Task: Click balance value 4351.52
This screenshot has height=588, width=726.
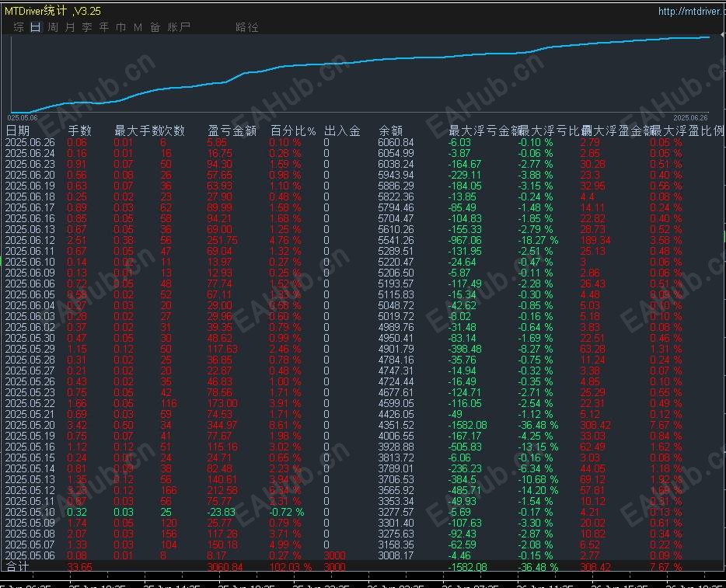Action: tap(396, 425)
